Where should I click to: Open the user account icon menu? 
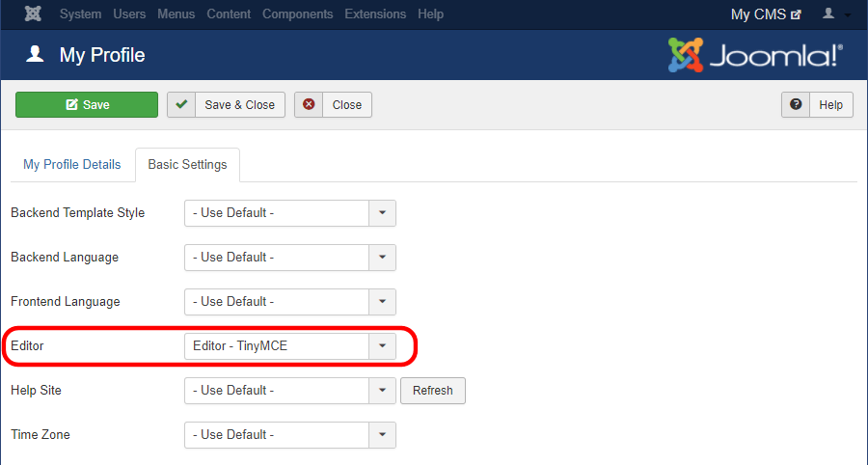pyautogui.click(x=836, y=14)
